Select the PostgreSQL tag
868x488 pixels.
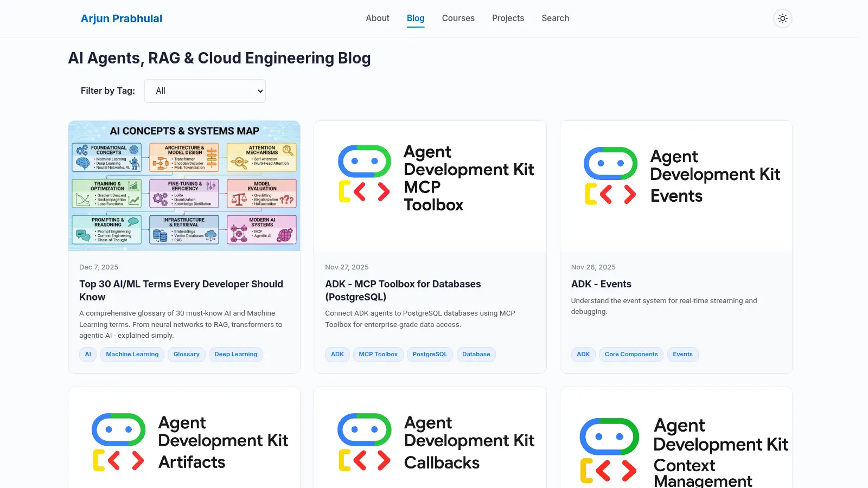pyautogui.click(x=430, y=355)
